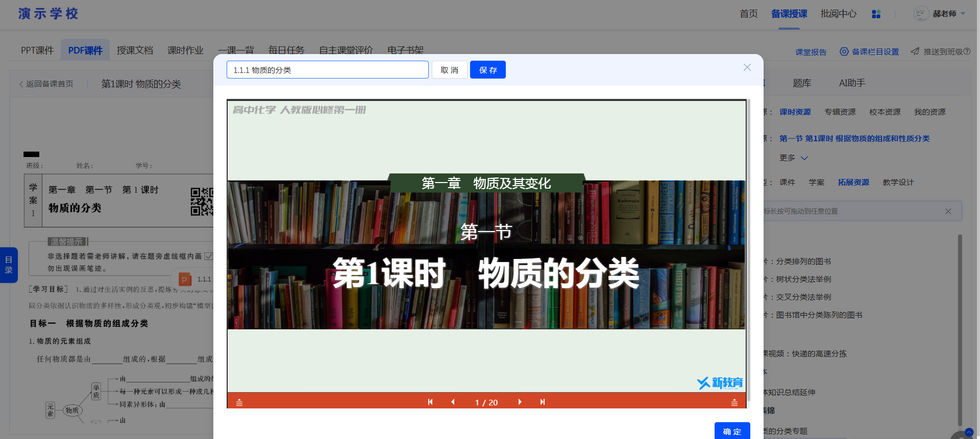
Task: Filter by 拓展资源 type
Action: 853,182
